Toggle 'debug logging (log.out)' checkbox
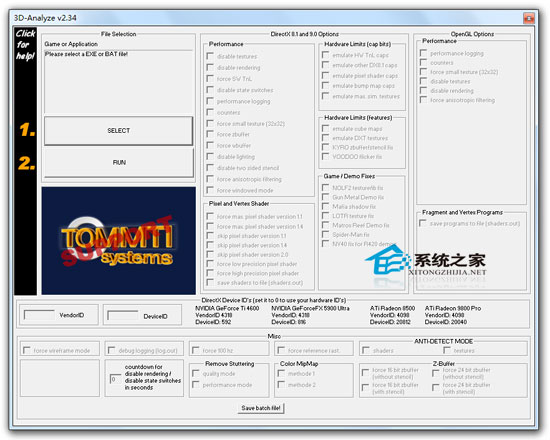The image size is (550, 440). click(x=112, y=350)
